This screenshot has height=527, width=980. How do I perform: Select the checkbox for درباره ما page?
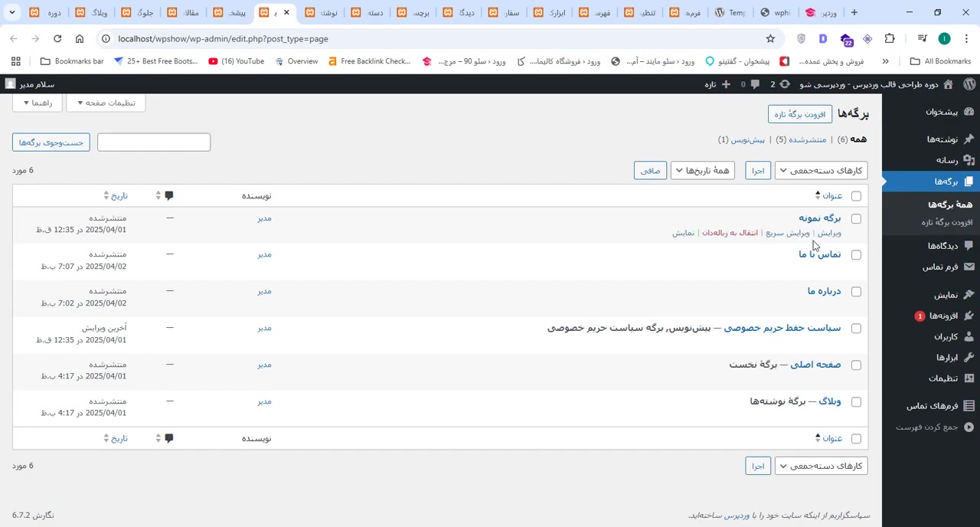coord(856,292)
